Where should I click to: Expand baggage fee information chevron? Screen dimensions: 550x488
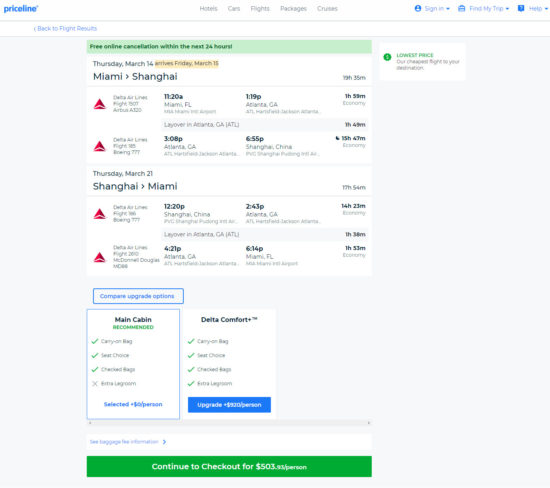click(x=165, y=442)
